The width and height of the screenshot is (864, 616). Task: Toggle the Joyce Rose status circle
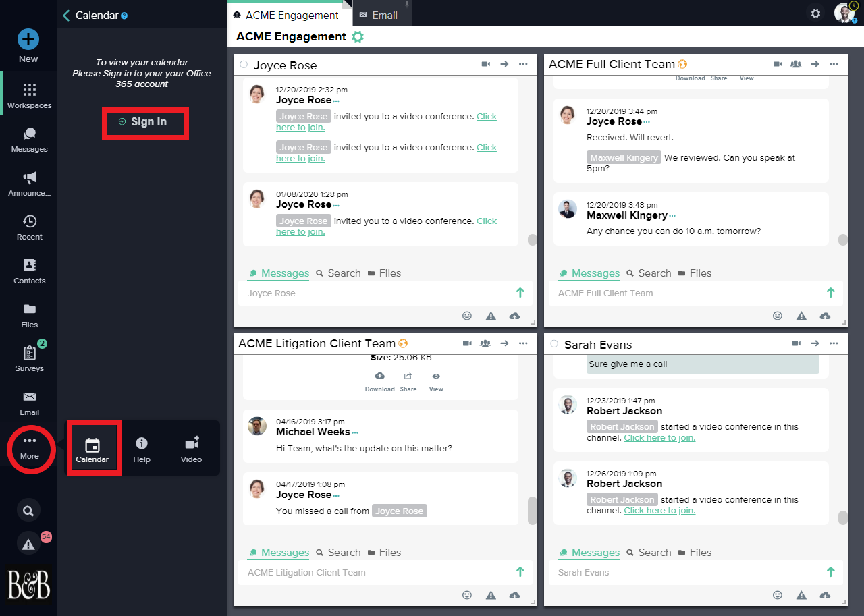pyautogui.click(x=244, y=65)
